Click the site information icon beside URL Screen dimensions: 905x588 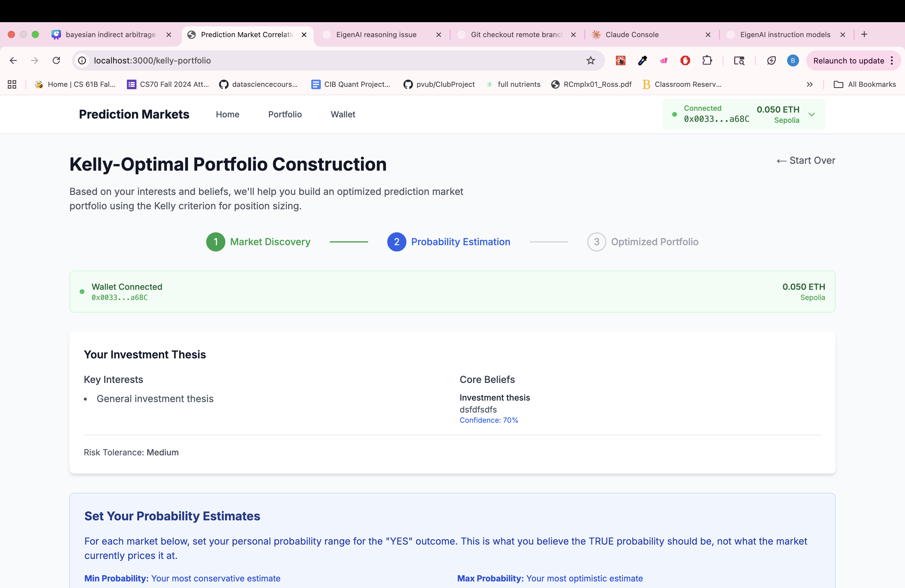point(82,60)
